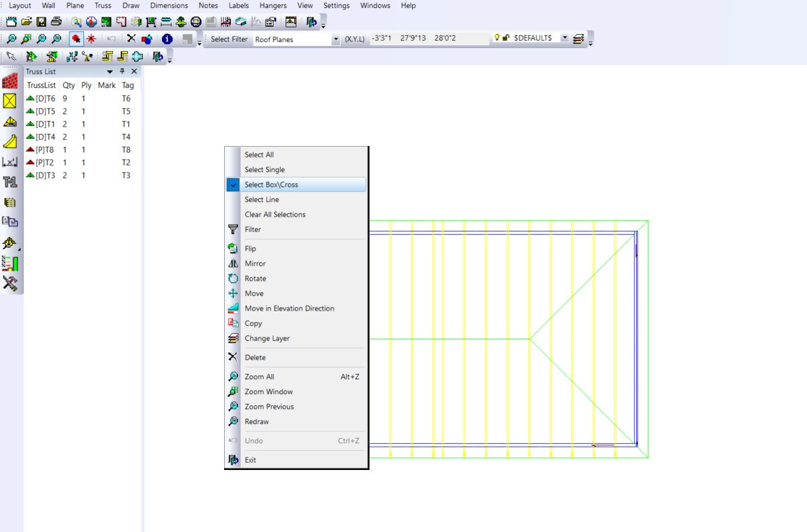Click the crossed tools icon in left sidebar
The width and height of the screenshot is (807, 532).
click(x=10, y=283)
